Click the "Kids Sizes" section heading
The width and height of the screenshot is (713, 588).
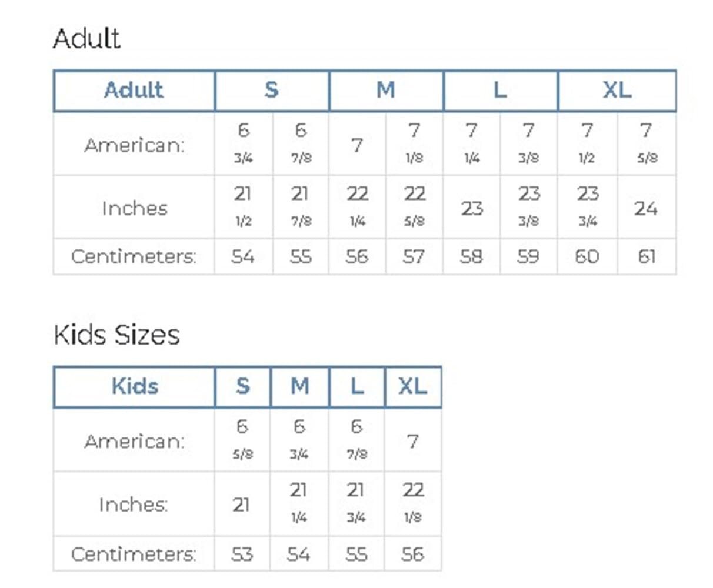click(116, 335)
